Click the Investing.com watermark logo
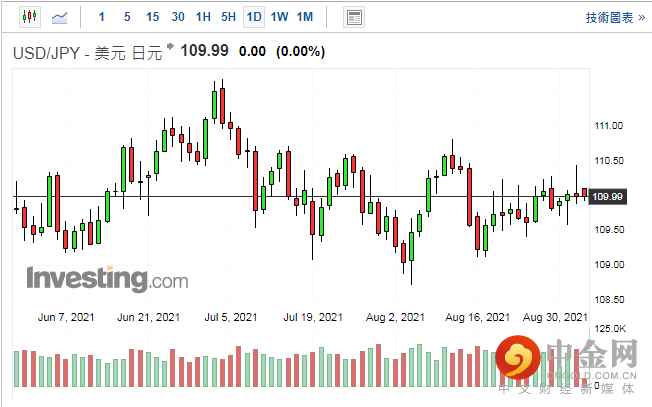Viewport: 652px width, 407px height. [107, 278]
